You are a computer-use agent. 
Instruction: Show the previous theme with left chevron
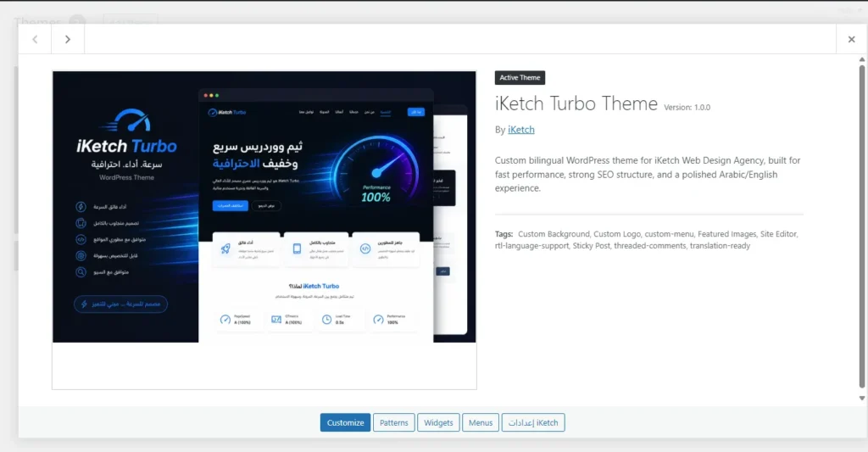coord(35,39)
